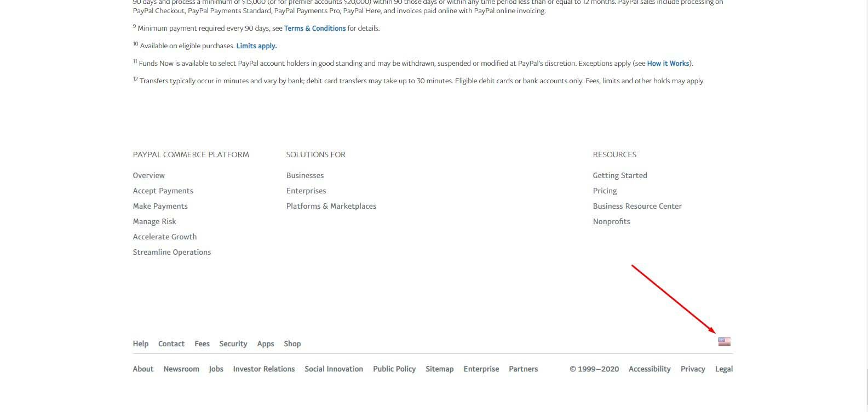The image size is (868, 412).
Task: Open the Sitemap link
Action: pyautogui.click(x=440, y=369)
